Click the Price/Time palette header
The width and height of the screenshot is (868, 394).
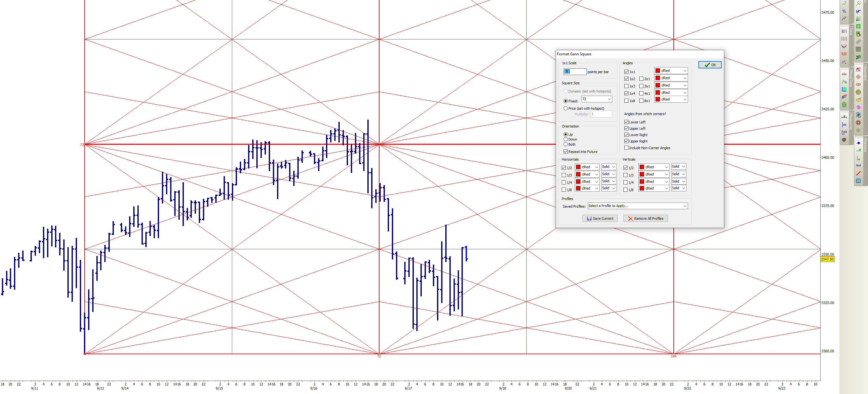tap(851, 79)
